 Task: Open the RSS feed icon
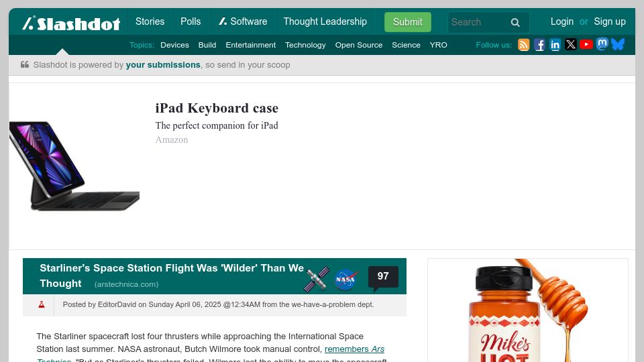524,45
